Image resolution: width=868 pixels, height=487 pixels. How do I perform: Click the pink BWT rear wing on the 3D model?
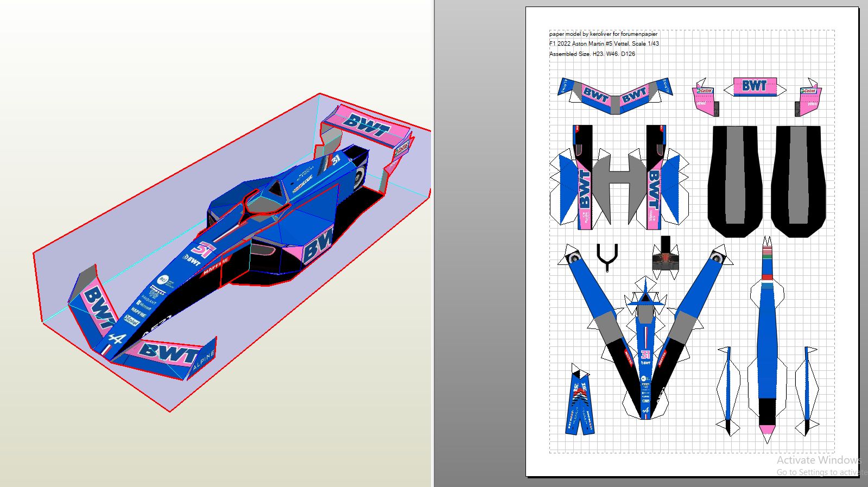368,127
